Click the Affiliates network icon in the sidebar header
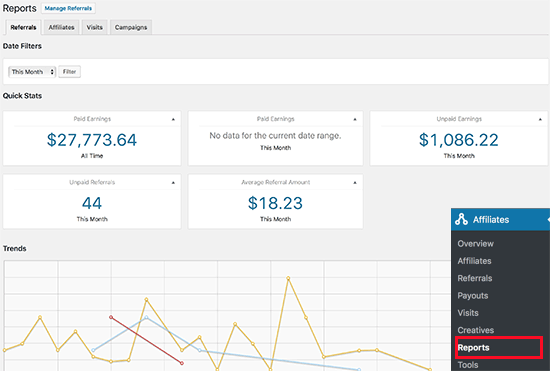 461,219
